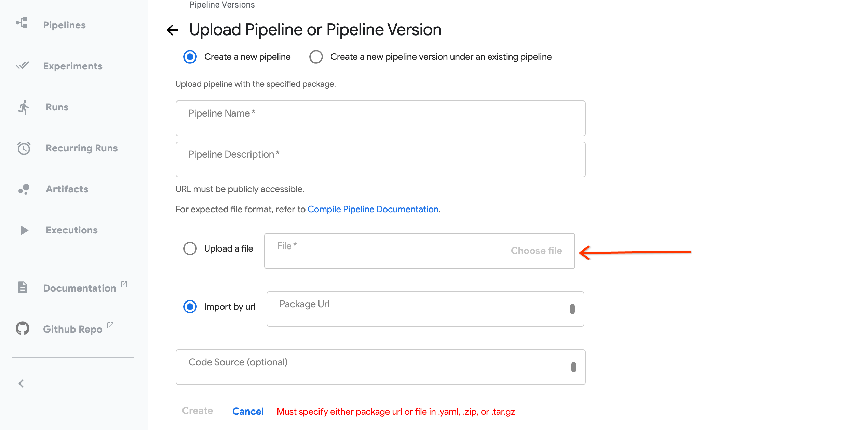Click into the Pipeline Name input field

click(x=380, y=118)
